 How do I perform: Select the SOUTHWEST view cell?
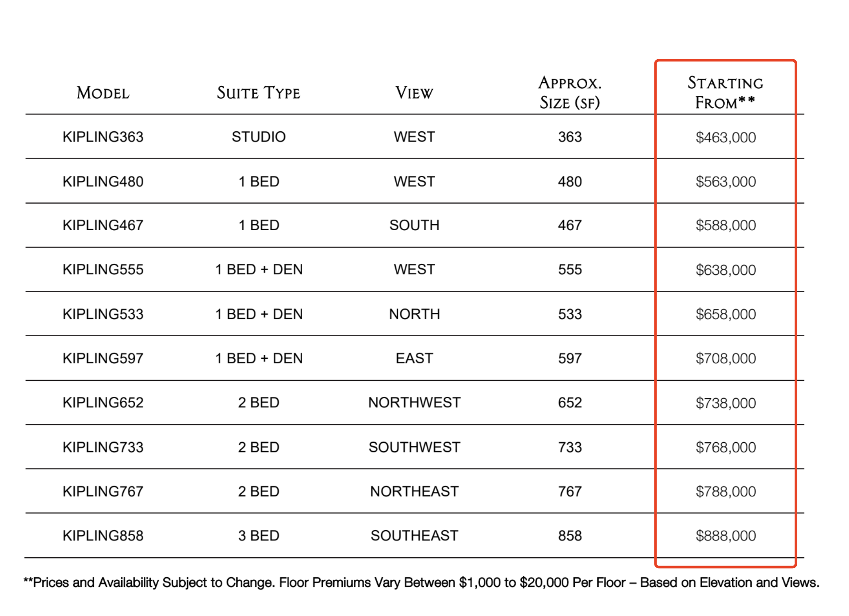coord(414,447)
